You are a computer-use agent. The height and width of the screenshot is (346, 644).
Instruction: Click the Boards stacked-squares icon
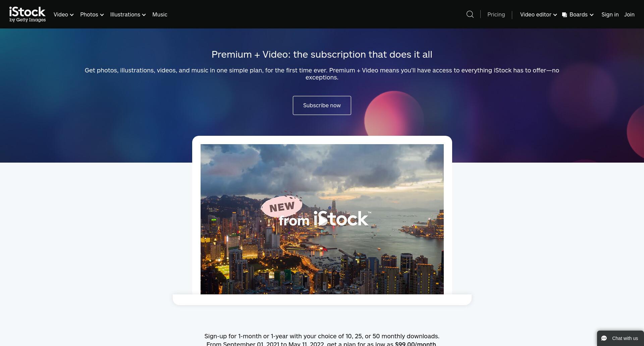coord(565,15)
